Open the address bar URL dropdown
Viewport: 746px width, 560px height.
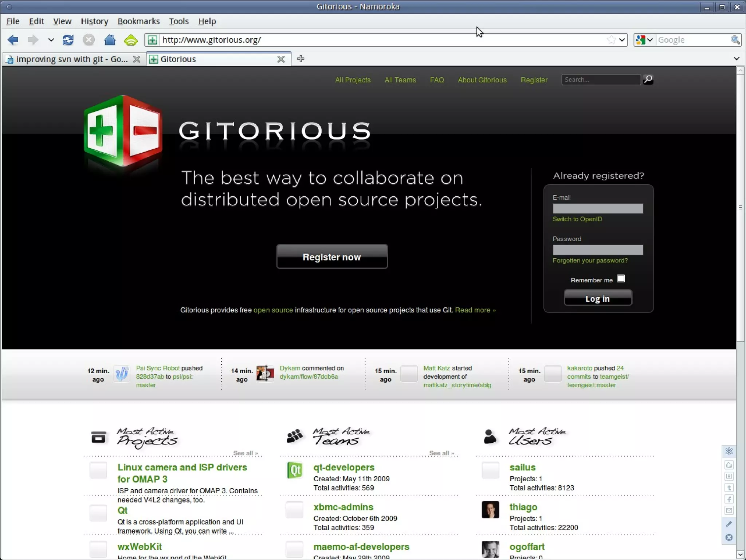click(622, 40)
